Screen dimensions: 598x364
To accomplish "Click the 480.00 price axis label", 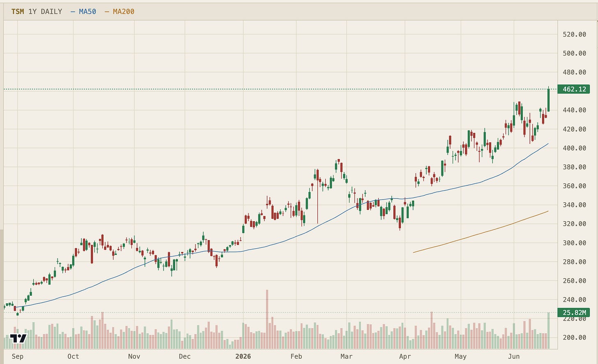I will coord(574,72).
